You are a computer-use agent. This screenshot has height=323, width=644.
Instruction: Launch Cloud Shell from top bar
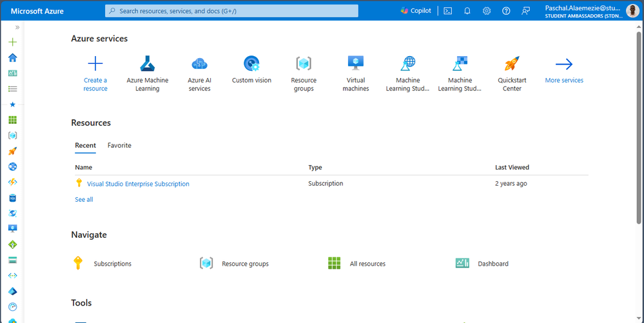pyautogui.click(x=447, y=11)
